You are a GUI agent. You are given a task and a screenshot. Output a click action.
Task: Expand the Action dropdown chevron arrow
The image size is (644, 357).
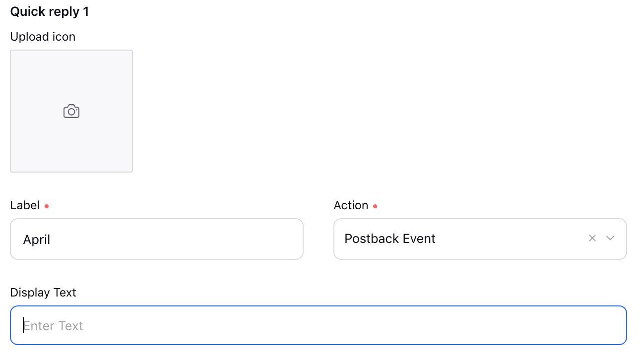pos(610,238)
